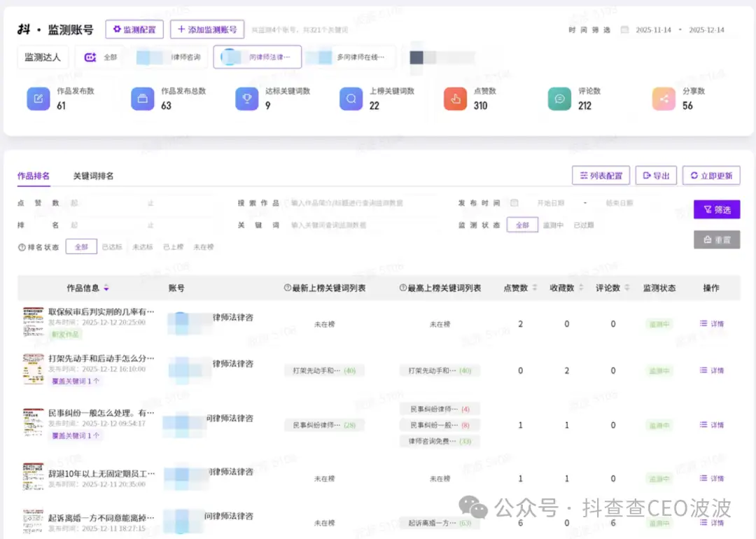Focus the 排名 minimum value field
Screen dimensions: 756x539
(x=104, y=225)
